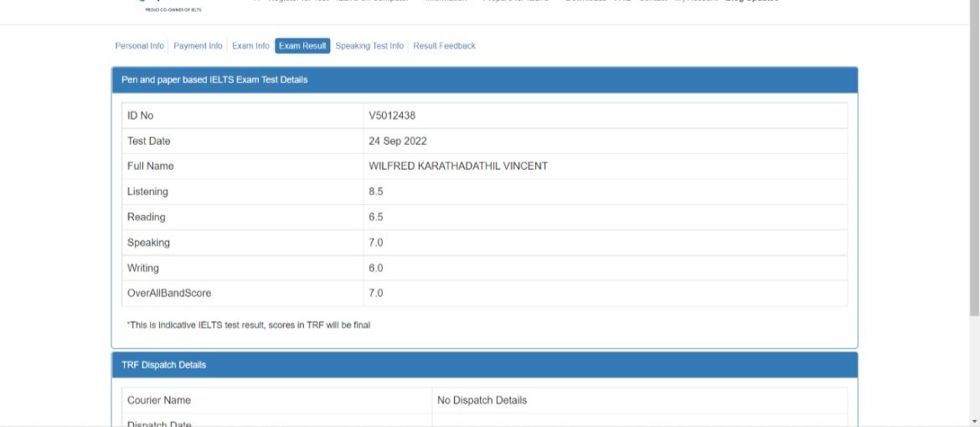Click the Full Name label
Screen dimensions: 980x427
[x=151, y=167]
